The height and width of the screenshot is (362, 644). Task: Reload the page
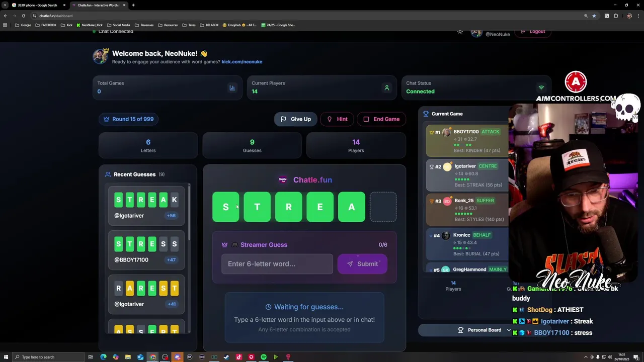click(x=23, y=16)
